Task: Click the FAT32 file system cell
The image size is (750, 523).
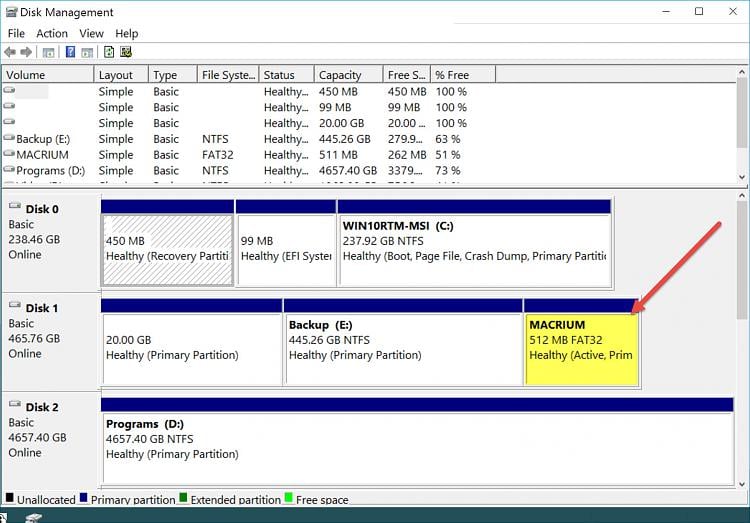Action: [218, 155]
